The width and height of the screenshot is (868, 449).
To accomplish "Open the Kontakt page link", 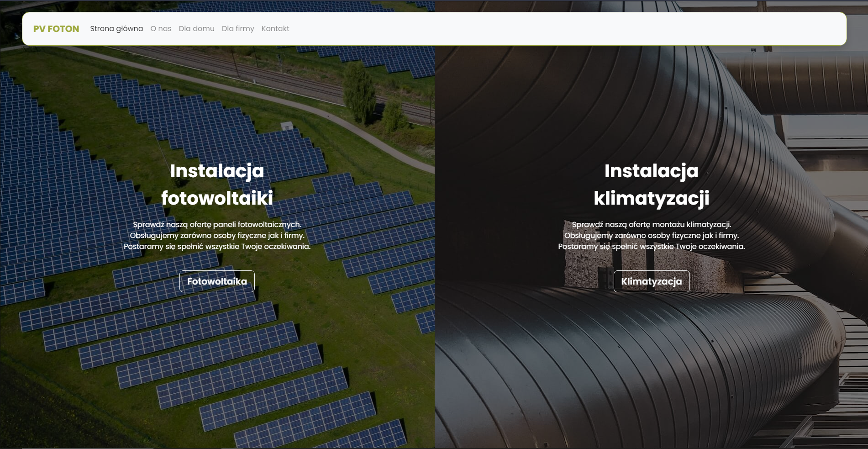I will click(275, 29).
